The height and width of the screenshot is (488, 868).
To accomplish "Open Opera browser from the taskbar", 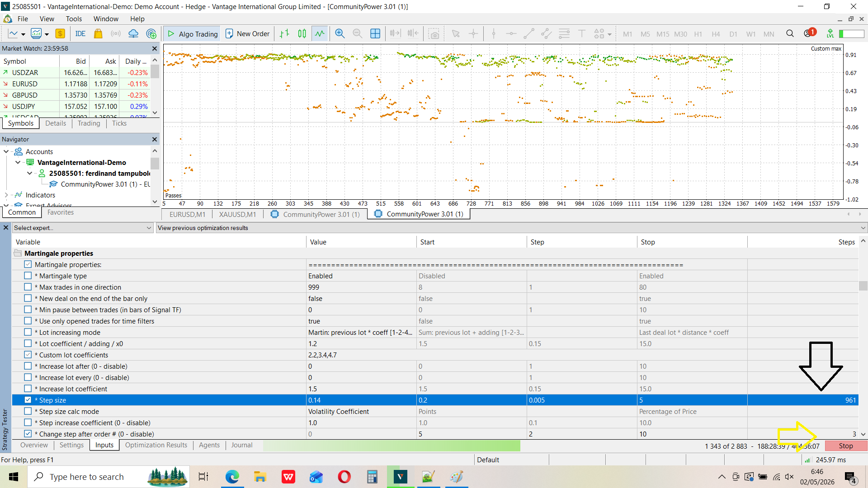I will pos(344,477).
